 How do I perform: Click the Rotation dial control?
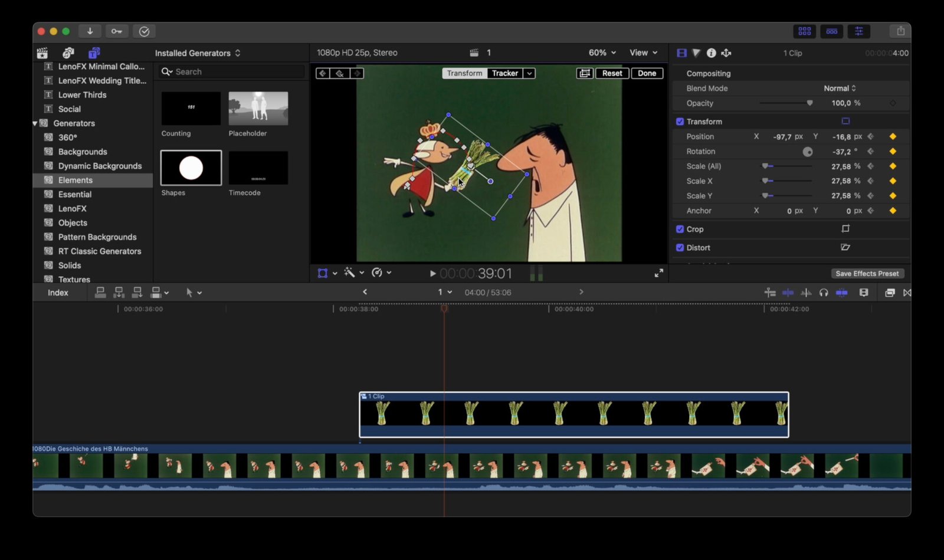(808, 152)
